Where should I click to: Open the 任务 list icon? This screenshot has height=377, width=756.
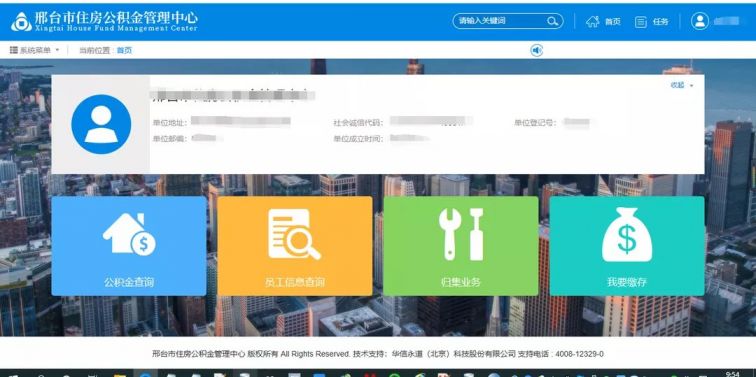(640, 22)
